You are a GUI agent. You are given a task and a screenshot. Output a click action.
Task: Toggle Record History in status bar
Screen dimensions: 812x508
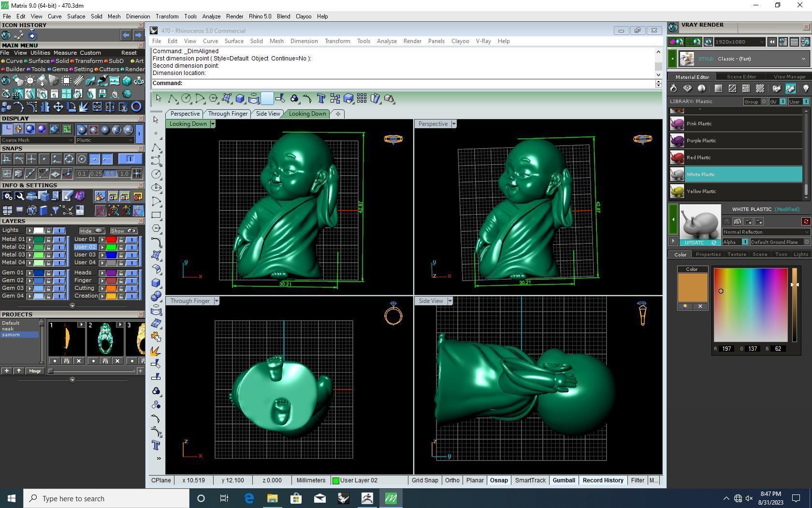coord(603,480)
